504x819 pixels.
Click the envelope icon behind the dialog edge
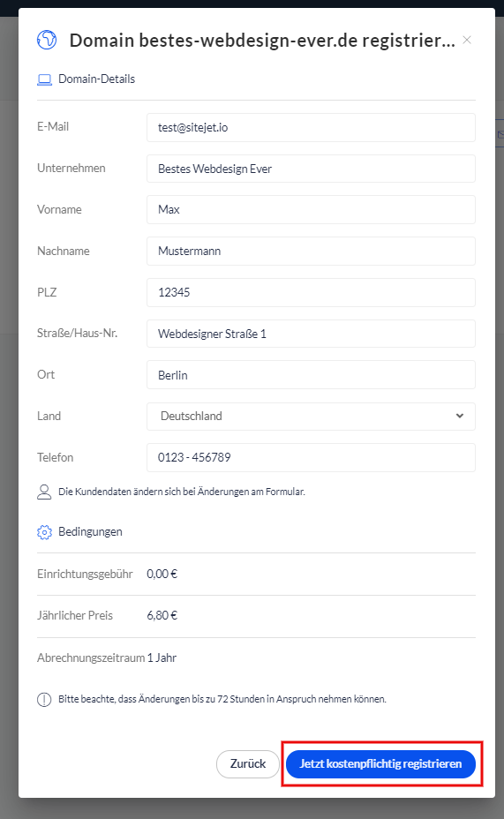click(x=500, y=134)
